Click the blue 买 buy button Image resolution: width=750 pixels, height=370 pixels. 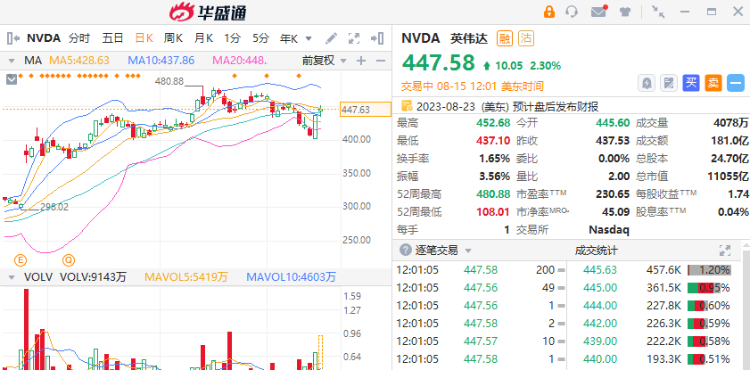click(691, 83)
